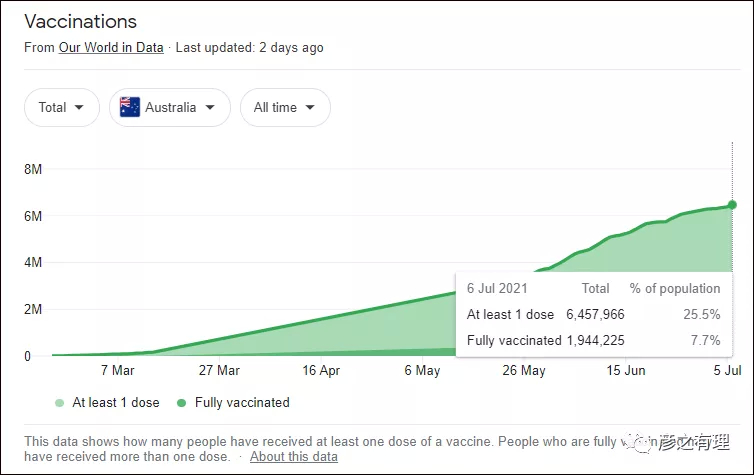Expand the Australia country dropdown
Viewport: 754px width, 475px height.
[x=170, y=107]
